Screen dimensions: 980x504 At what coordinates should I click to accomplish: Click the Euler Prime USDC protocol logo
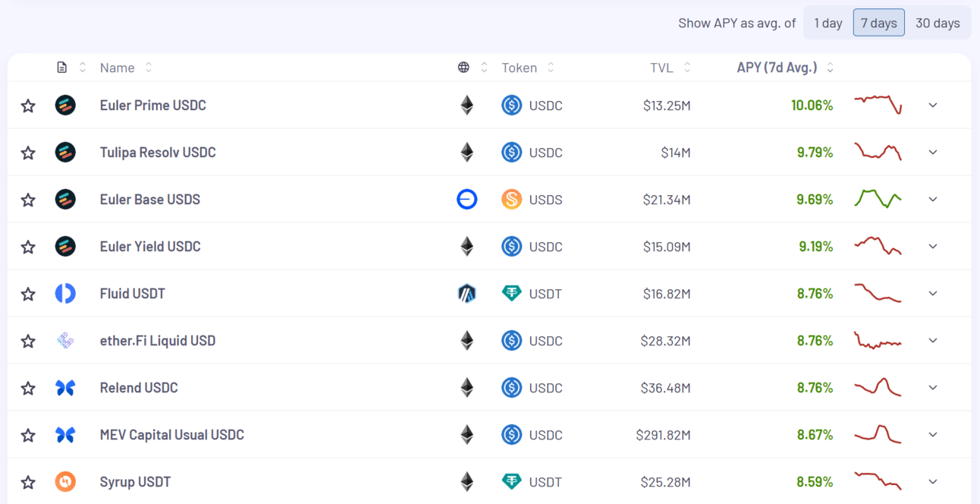coord(65,106)
